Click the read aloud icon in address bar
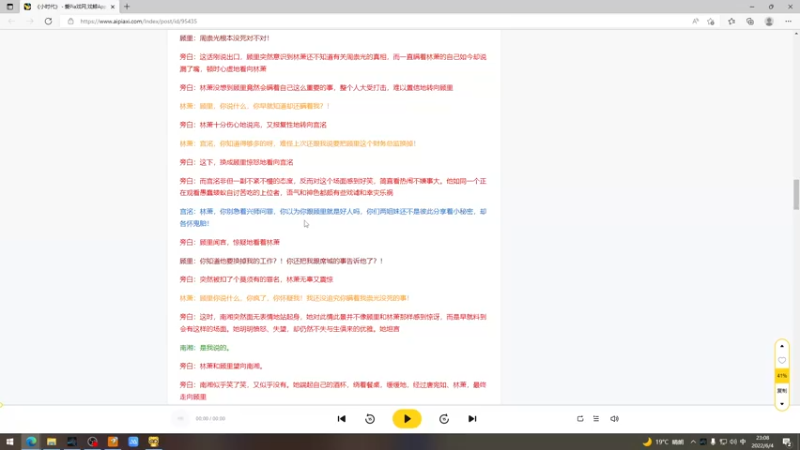The height and width of the screenshot is (450, 800). coord(695,21)
